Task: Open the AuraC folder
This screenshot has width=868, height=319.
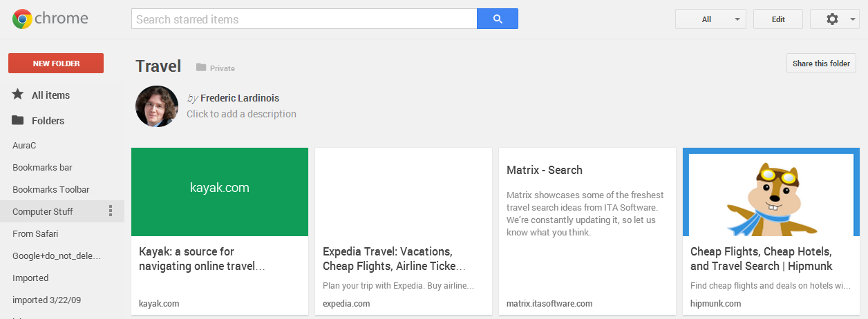Action: click(x=24, y=146)
